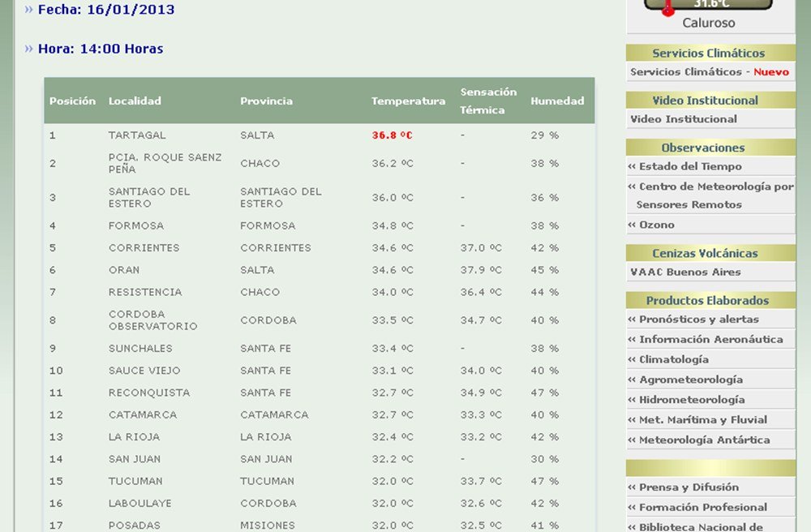The height and width of the screenshot is (532, 811).
Task: Go to Formación Profesional
Action: pyautogui.click(x=702, y=508)
